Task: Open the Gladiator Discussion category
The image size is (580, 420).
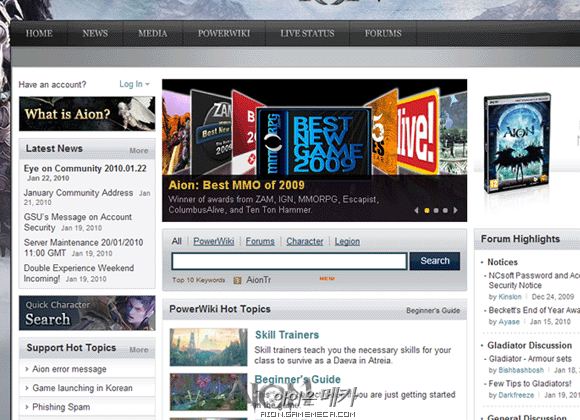Action: pyautogui.click(x=529, y=345)
